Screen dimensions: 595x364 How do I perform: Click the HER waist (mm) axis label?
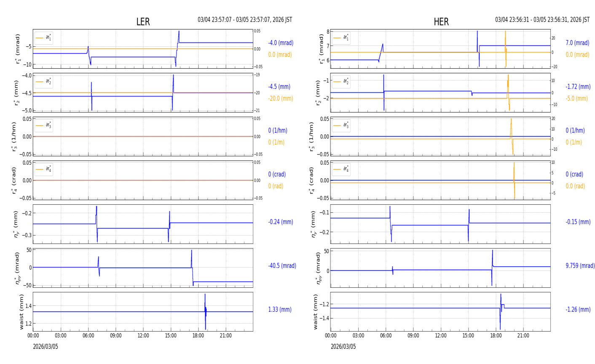click(x=315, y=312)
